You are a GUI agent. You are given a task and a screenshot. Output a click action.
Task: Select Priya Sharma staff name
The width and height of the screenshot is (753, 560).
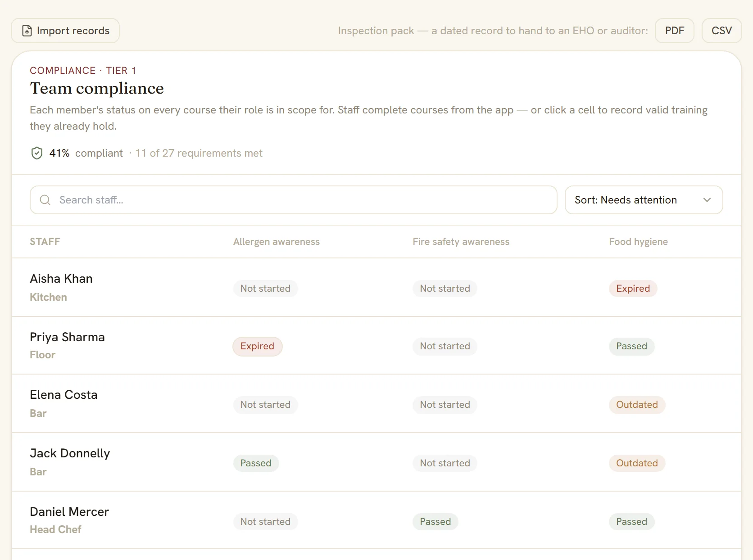click(x=67, y=337)
